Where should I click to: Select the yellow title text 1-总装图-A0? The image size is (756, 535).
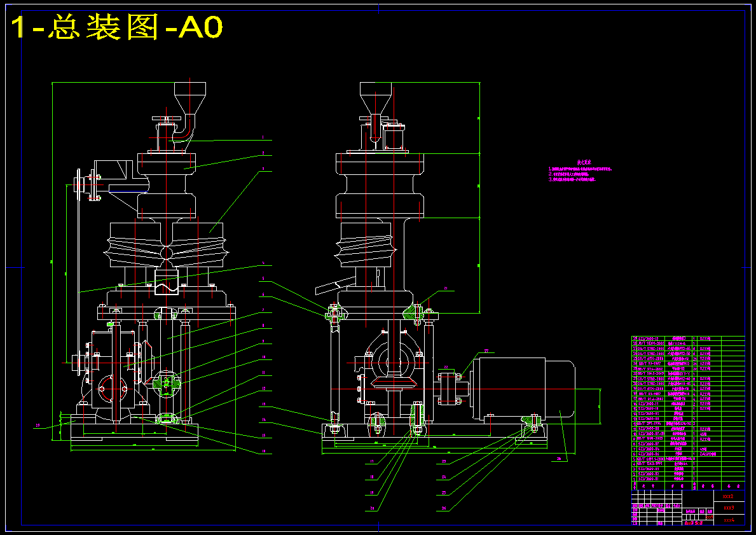point(116,27)
